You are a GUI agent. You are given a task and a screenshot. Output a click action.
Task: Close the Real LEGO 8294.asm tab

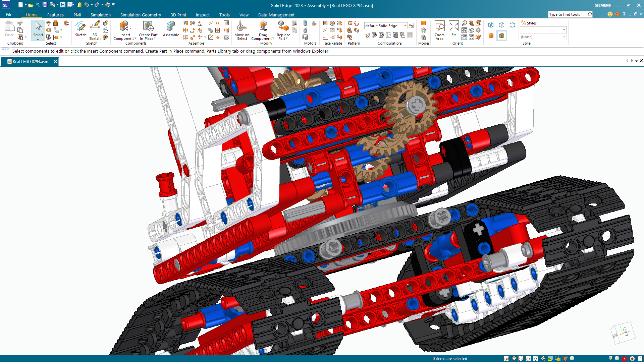point(56,61)
